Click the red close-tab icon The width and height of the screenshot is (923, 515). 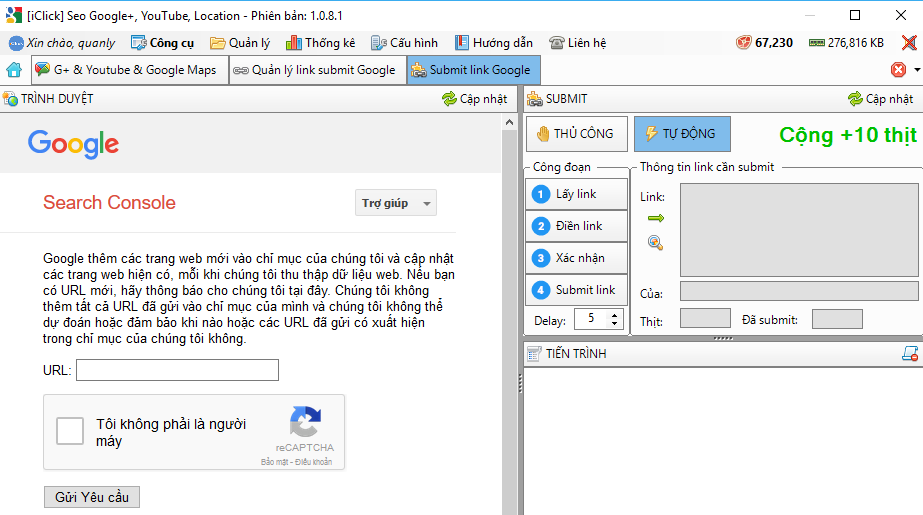coord(898,70)
